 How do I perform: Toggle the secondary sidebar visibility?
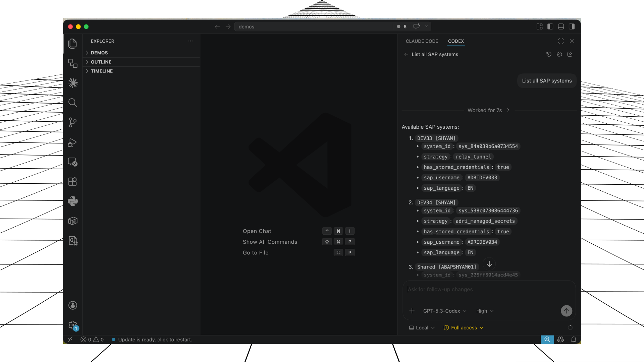pyautogui.click(x=572, y=26)
